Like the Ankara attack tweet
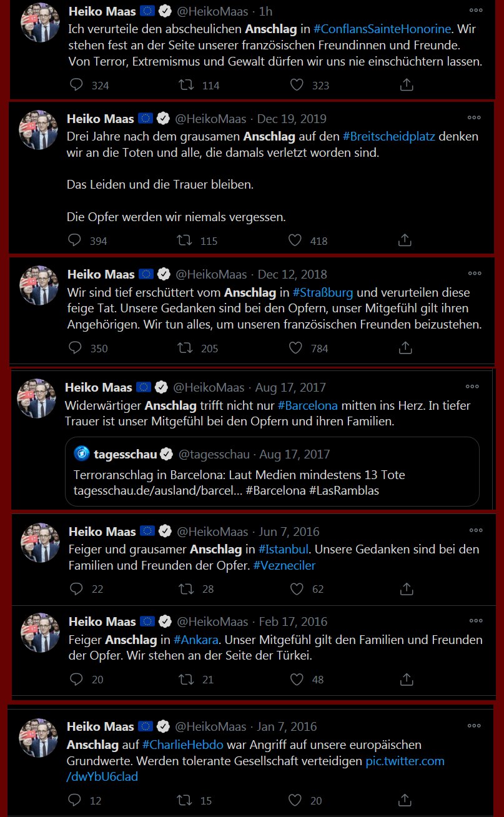 tap(297, 679)
